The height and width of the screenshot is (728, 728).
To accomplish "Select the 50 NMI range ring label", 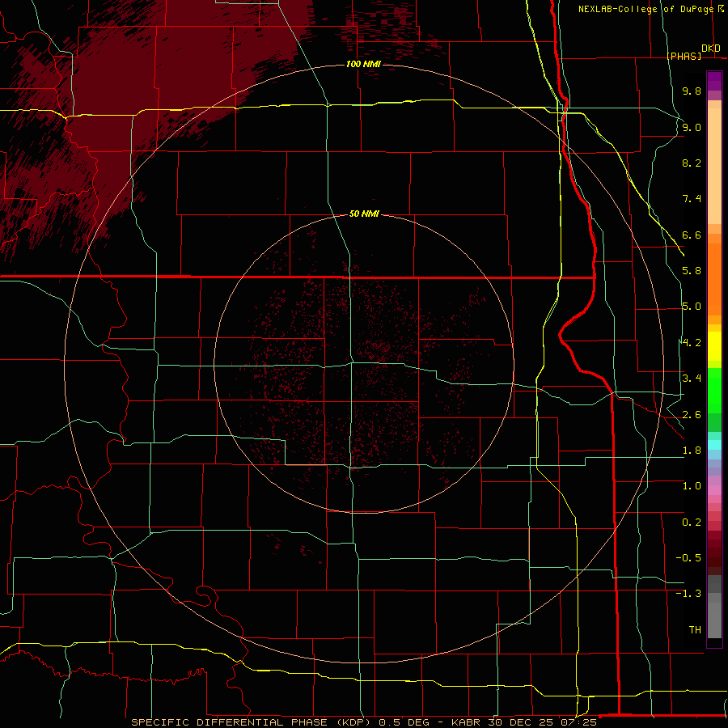I will click(364, 214).
